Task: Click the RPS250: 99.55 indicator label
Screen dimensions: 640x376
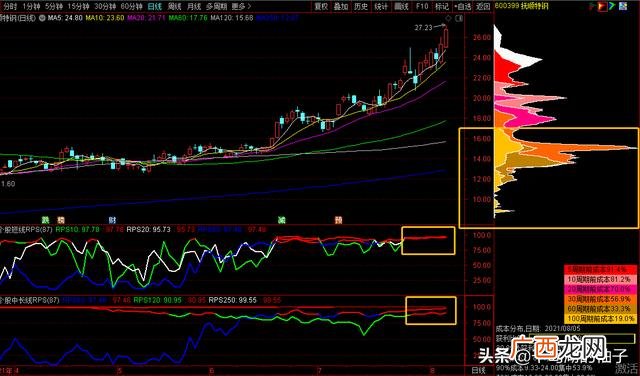Action: coord(233,300)
